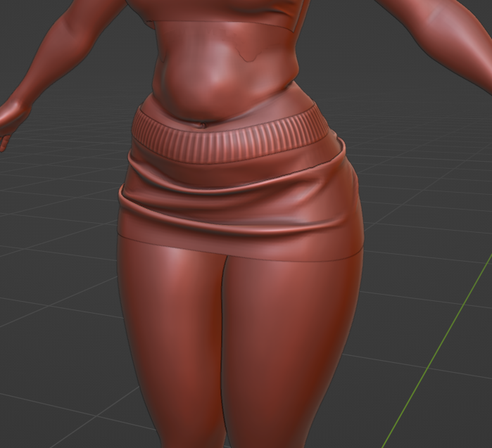Screen dimensions: 492x448
Task: Click the green axis line in viewport
Action: [x=436, y=350]
